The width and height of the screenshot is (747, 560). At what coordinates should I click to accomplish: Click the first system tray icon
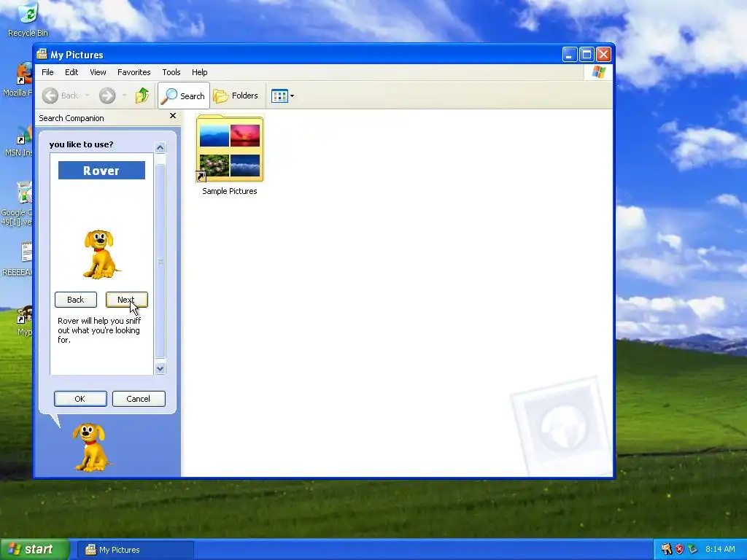[666, 549]
